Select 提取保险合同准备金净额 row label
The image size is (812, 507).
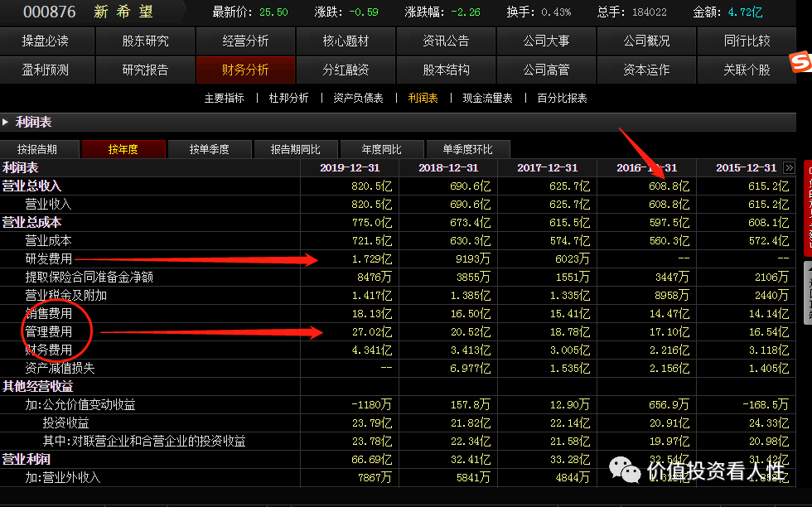pyautogui.click(x=89, y=277)
